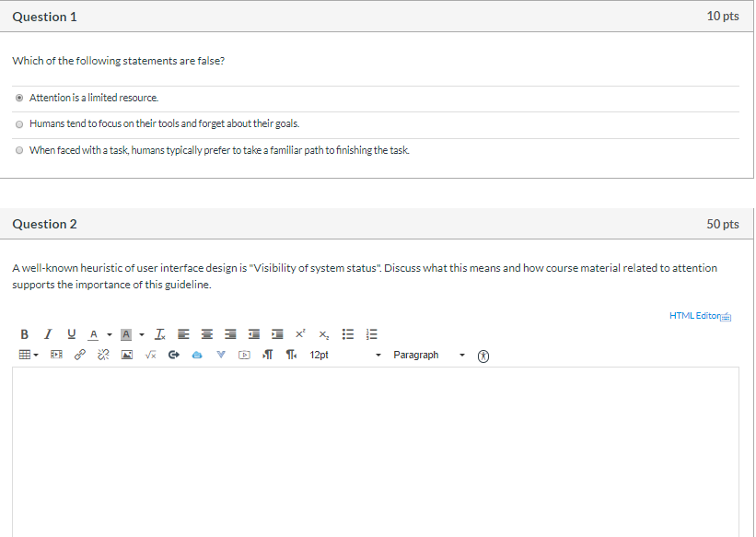Record or upload media icon

[244, 356]
